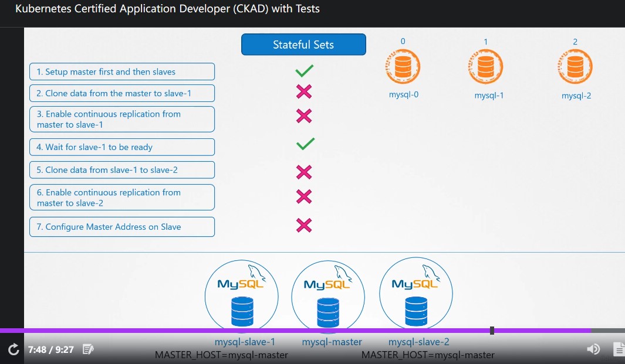Click the 7:48 / 9:27 time display
This screenshot has height=364, width=625.
pos(51,350)
